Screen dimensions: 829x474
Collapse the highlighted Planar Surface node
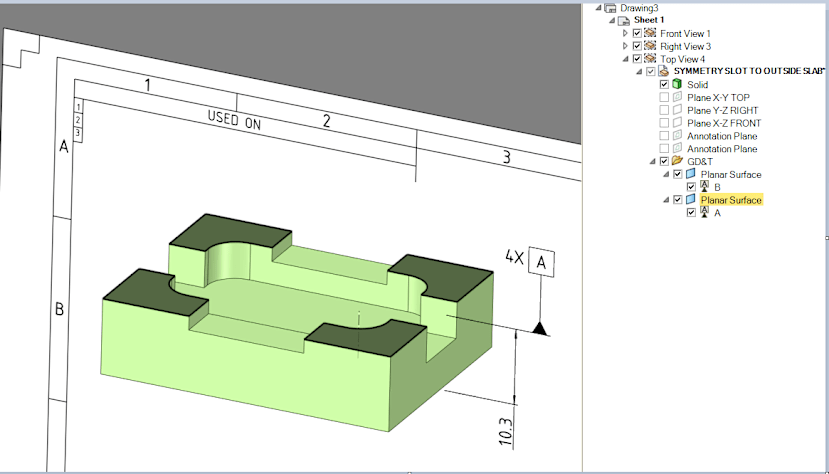666,200
